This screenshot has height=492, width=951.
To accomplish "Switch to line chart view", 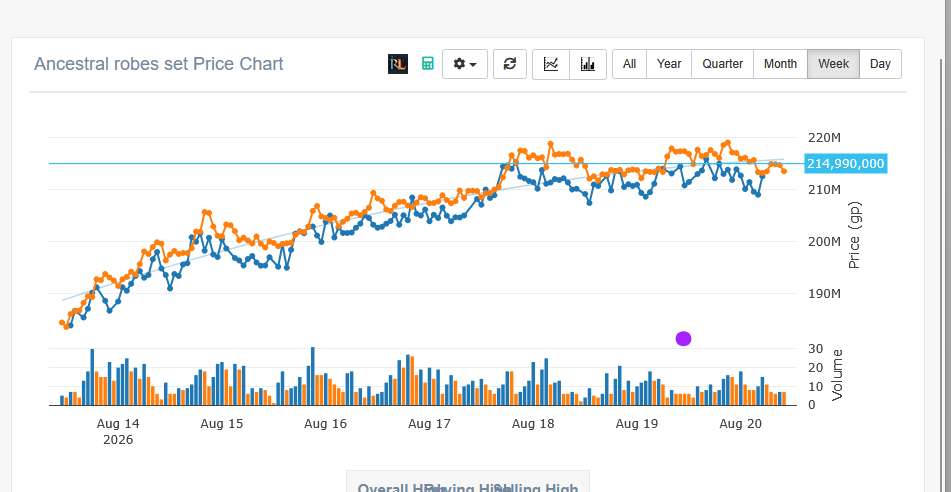I will pos(551,64).
